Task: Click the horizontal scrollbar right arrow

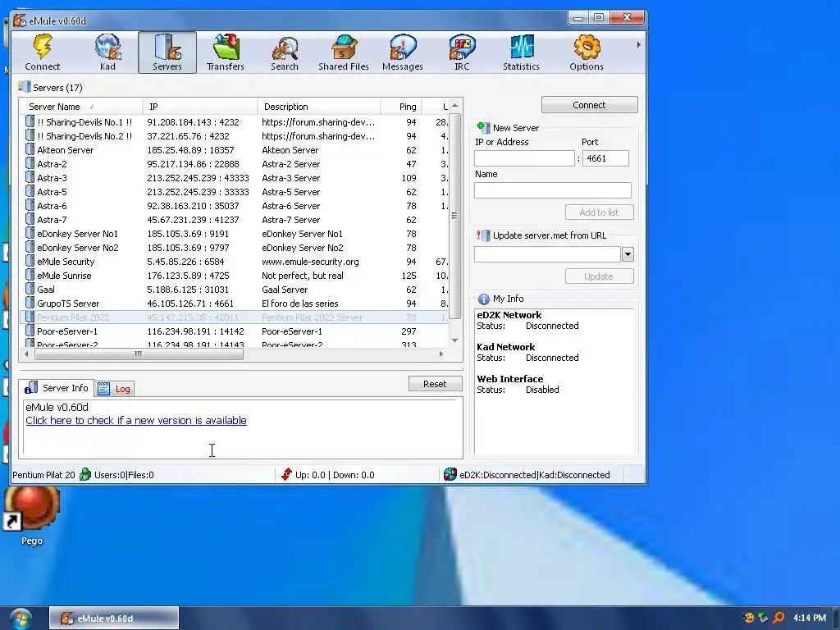Action: [x=441, y=354]
